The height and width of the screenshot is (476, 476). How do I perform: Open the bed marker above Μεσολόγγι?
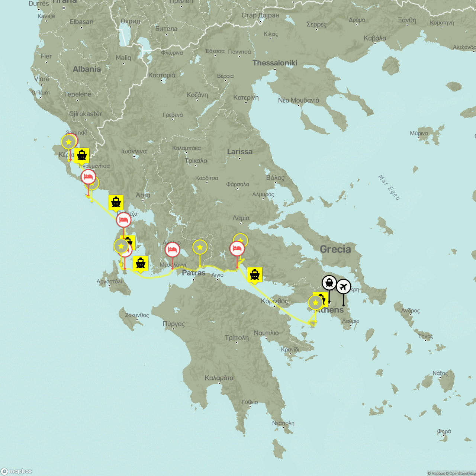[172, 250]
